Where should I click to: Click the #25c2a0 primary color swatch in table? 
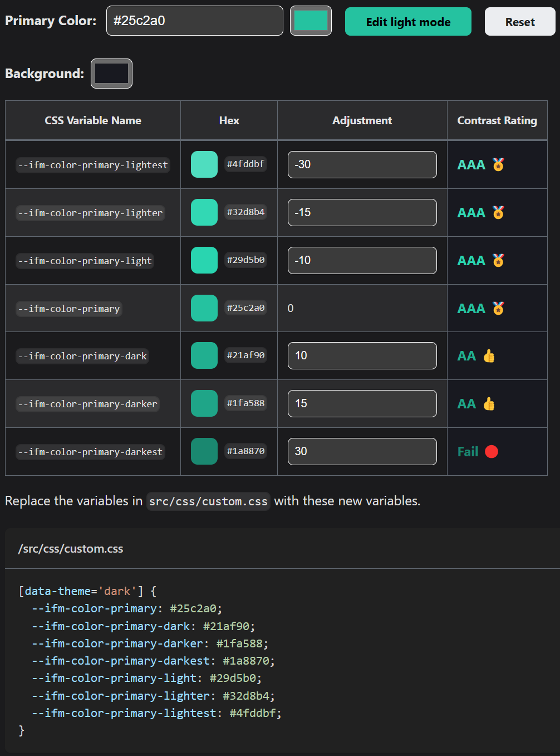[204, 308]
